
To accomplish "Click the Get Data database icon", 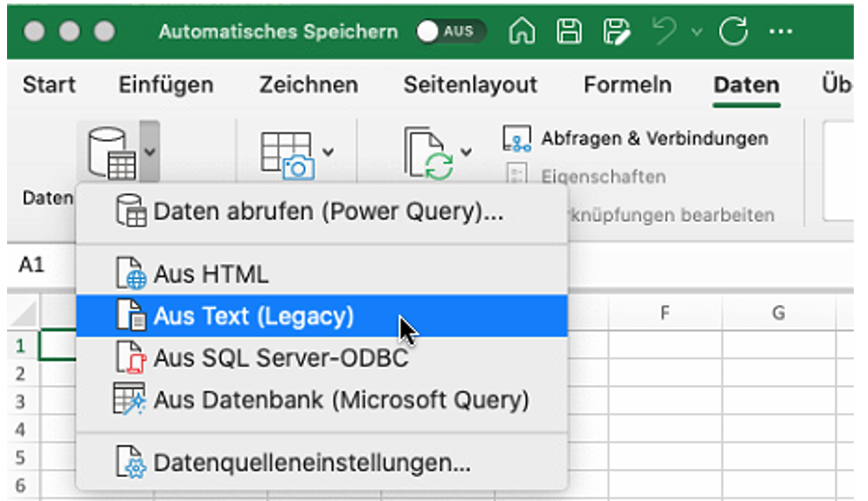I will point(112,153).
